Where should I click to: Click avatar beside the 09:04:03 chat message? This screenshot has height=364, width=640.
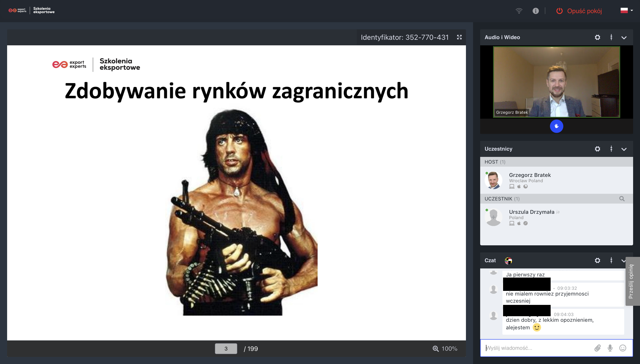493,316
